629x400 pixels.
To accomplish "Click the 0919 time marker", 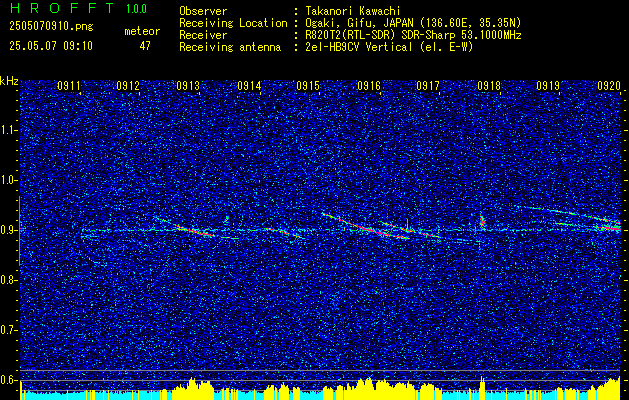I will [548, 86].
